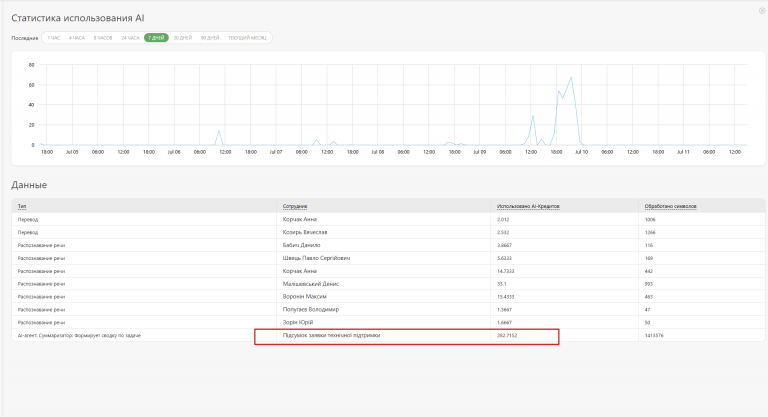
Task: Switch range to 30 ДНЕЙ
Action: (183, 38)
